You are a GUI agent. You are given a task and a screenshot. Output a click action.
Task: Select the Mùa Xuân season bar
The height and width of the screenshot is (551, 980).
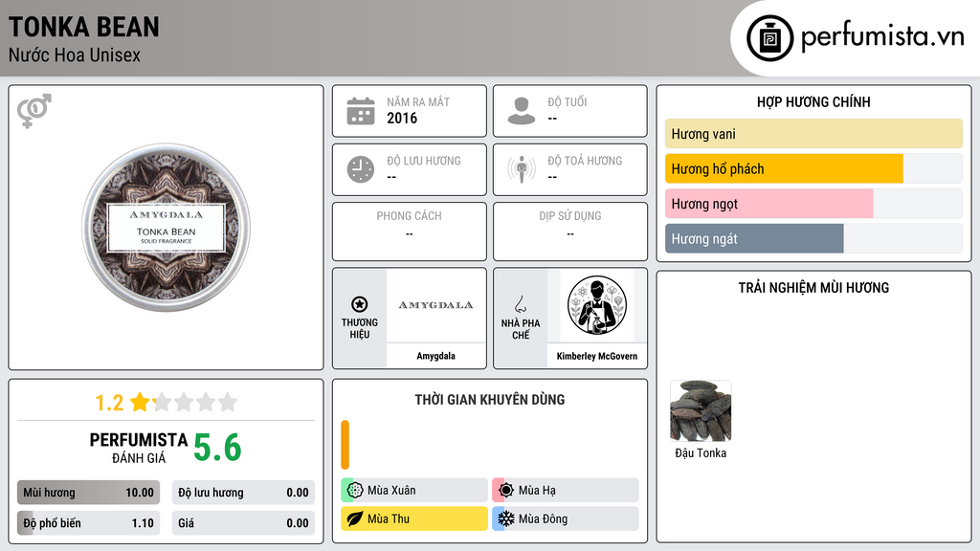(414, 491)
